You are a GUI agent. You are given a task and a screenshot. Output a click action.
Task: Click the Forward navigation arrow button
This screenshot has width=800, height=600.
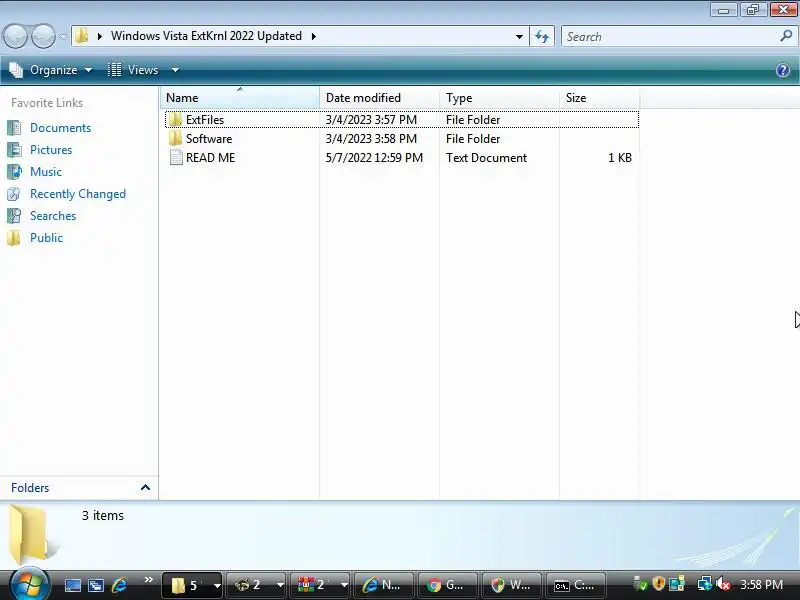click(x=43, y=36)
